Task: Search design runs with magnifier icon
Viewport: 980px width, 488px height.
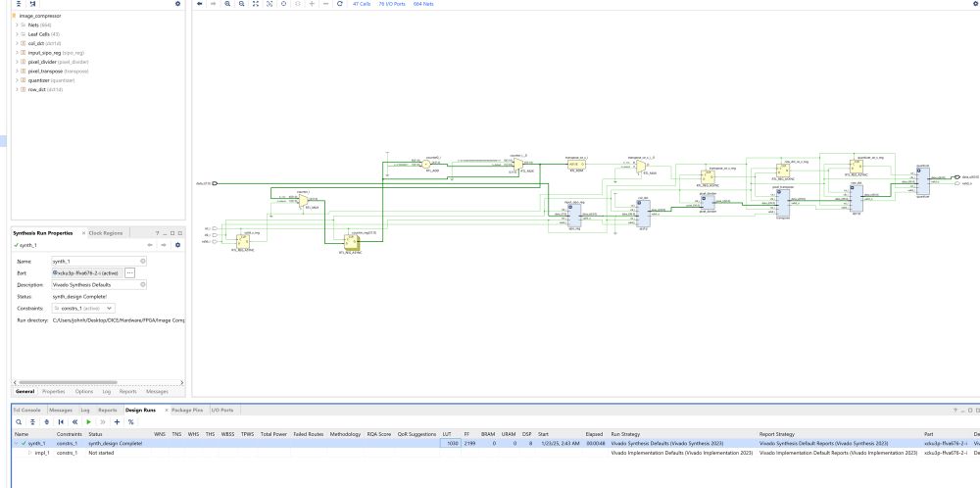Action: tap(20, 421)
